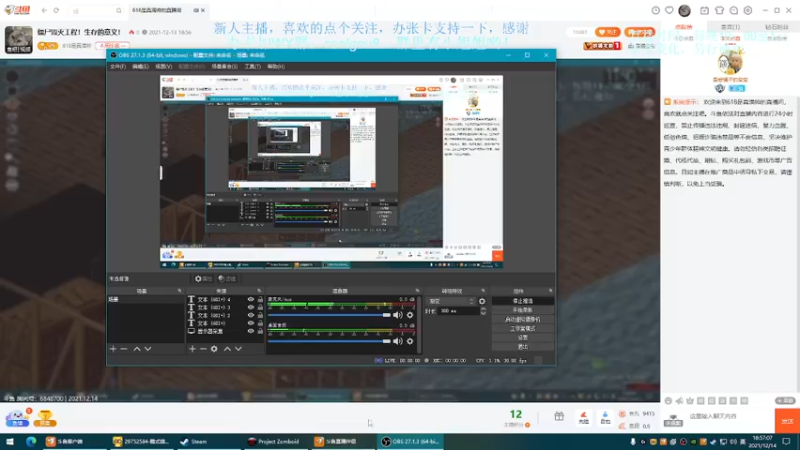Adjust the Mic/Aux volume slider

click(329, 315)
